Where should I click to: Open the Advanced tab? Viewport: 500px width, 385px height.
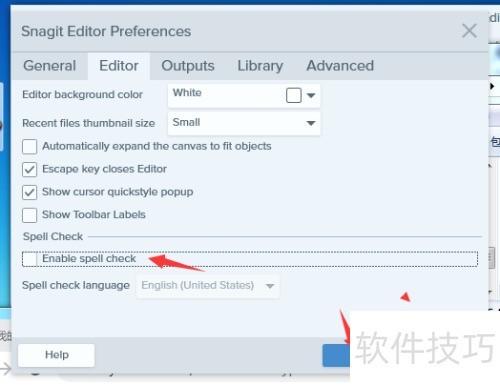point(340,66)
